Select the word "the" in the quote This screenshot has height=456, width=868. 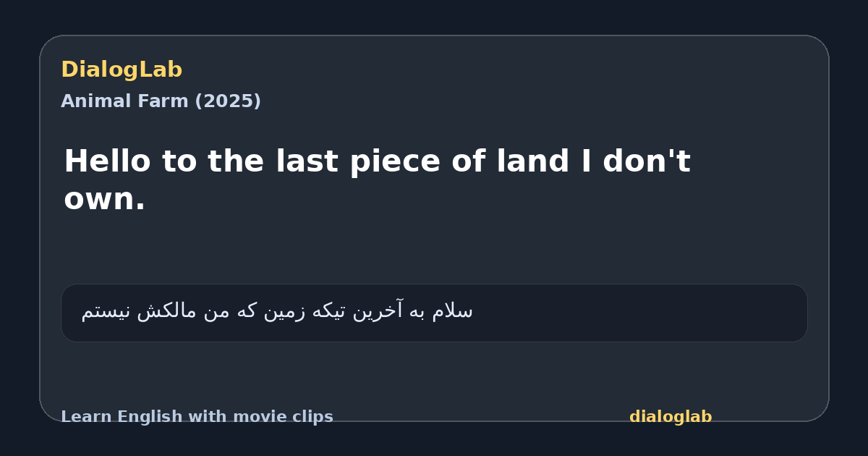234,161
